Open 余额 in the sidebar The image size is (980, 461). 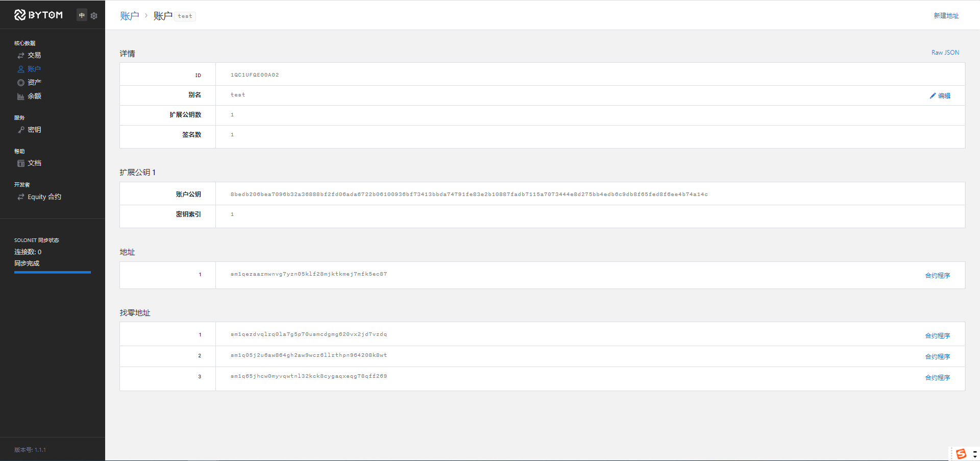34,96
